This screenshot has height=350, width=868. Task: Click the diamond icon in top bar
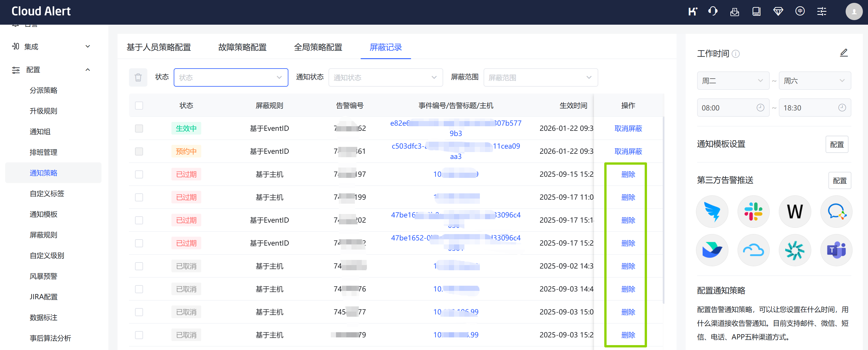tap(778, 11)
